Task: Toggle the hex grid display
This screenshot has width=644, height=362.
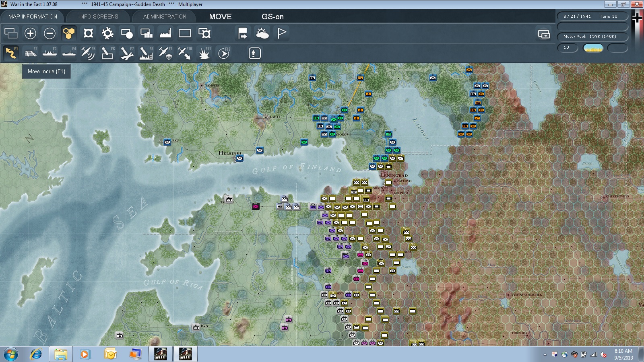Action: pos(69,33)
